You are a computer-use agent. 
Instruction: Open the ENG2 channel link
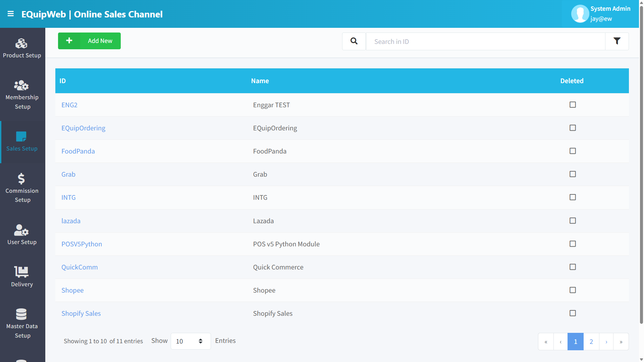click(x=69, y=105)
